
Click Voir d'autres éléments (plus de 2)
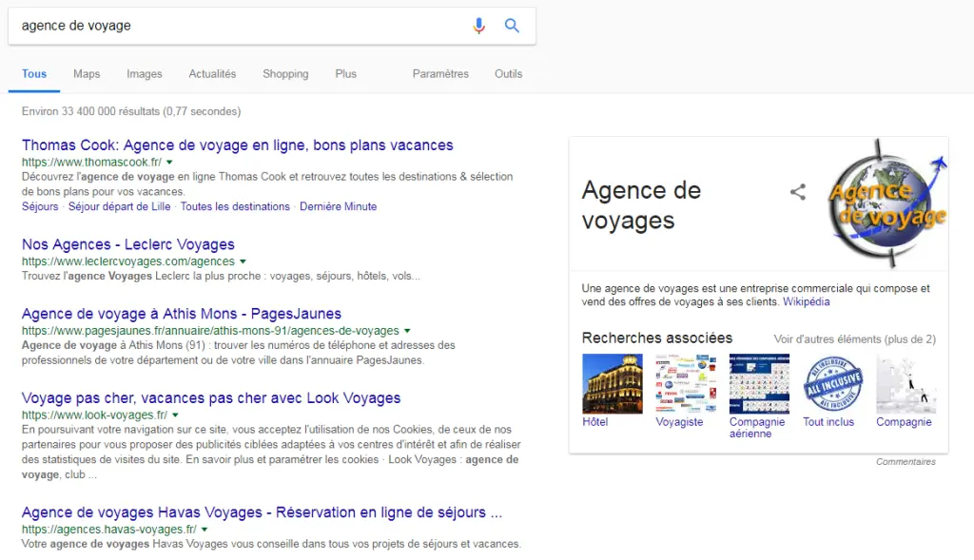coord(854,339)
